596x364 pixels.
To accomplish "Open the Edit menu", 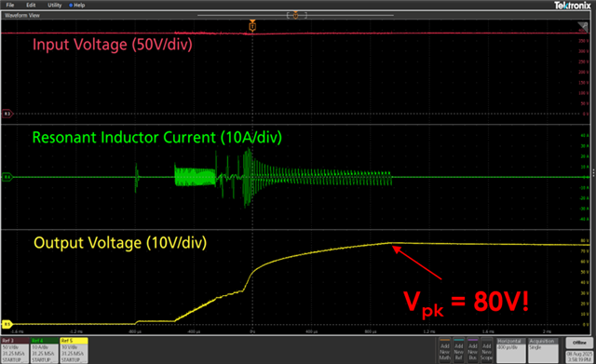I will pyautogui.click(x=31, y=5).
